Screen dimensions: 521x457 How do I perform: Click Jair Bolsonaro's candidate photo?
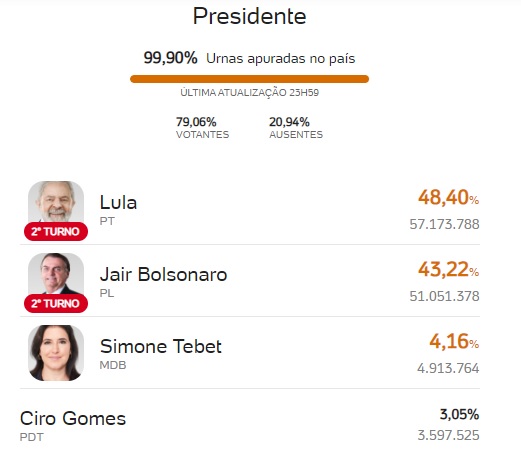tap(56, 274)
